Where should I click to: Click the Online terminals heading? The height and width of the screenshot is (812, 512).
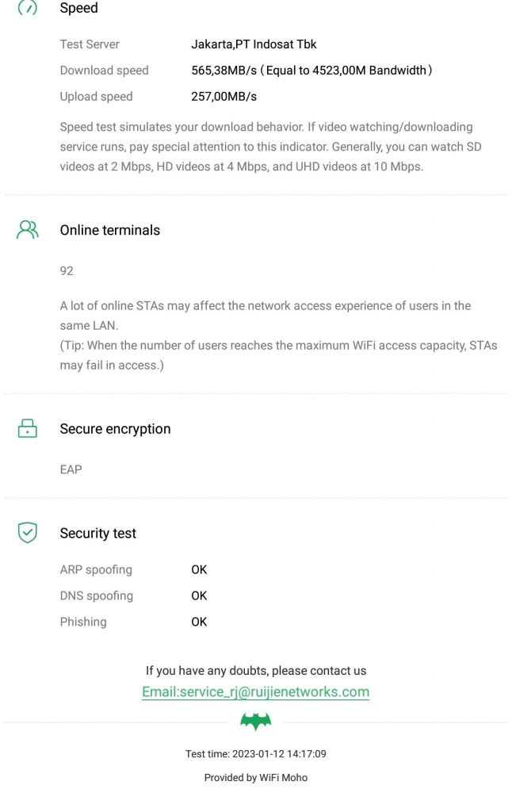click(110, 230)
